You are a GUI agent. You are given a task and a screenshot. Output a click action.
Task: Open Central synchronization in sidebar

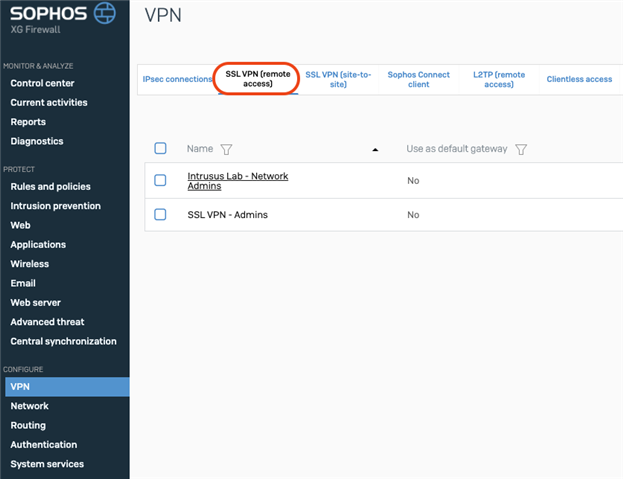click(64, 341)
